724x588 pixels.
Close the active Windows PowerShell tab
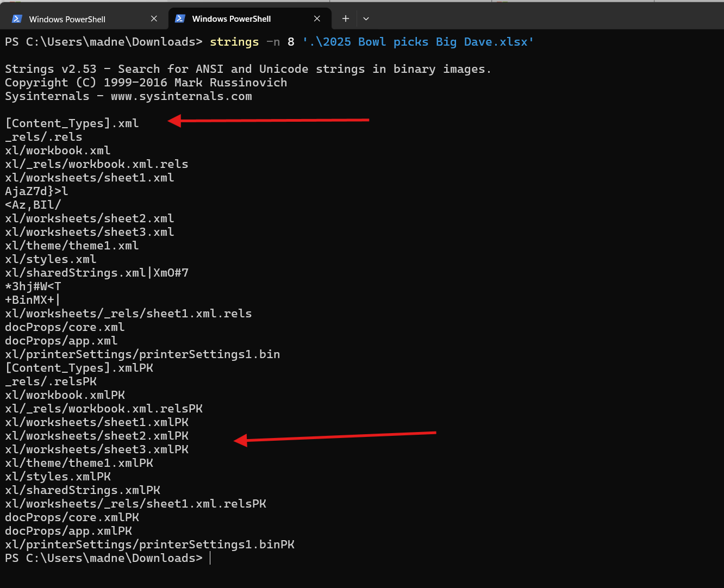[317, 19]
